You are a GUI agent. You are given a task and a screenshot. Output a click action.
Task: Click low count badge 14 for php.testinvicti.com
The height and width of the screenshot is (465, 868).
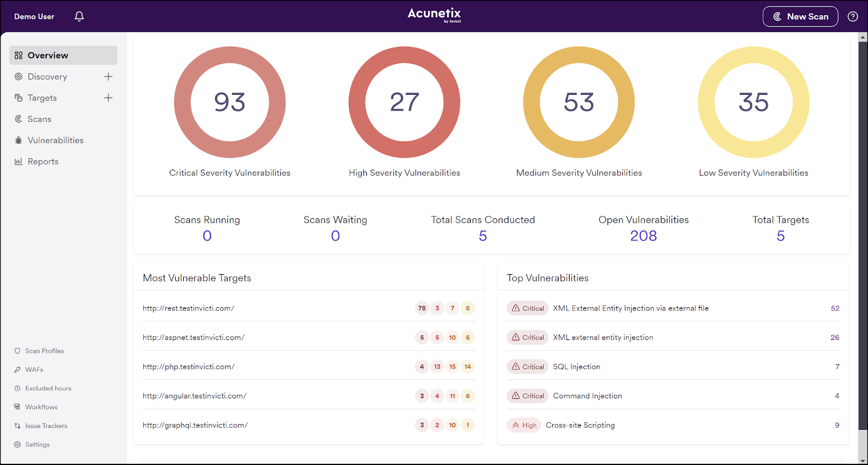point(468,367)
